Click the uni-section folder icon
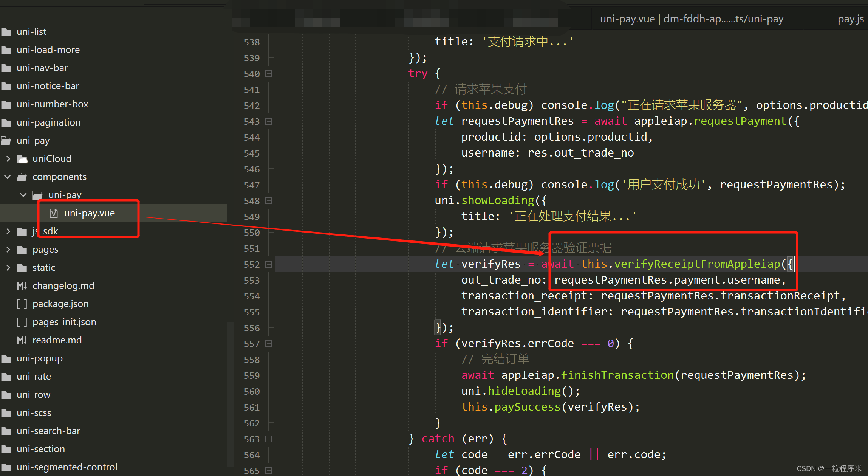The height and width of the screenshot is (476, 868). [x=6, y=449]
